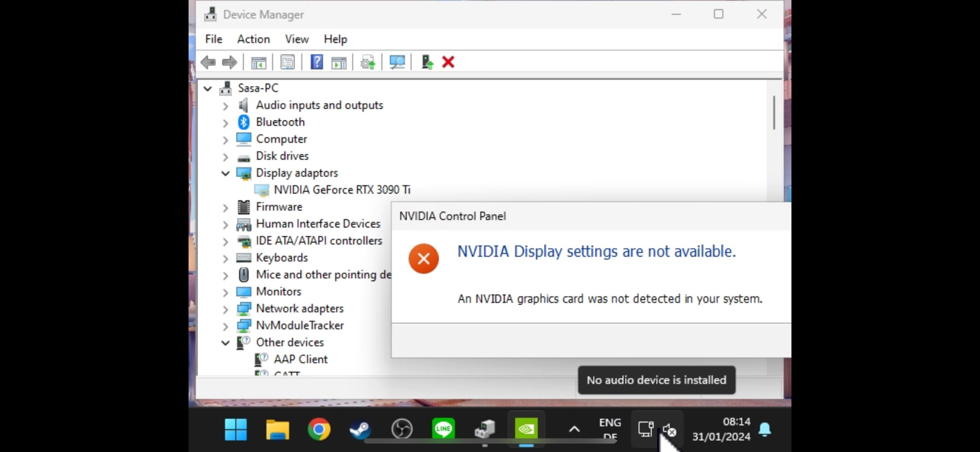Toggle the action pane toolbar icon
The image size is (980, 452).
click(x=339, y=62)
